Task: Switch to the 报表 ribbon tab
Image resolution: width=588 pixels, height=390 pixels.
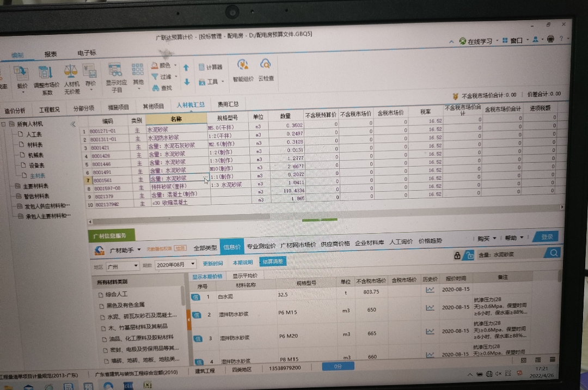Action: click(51, 54)
